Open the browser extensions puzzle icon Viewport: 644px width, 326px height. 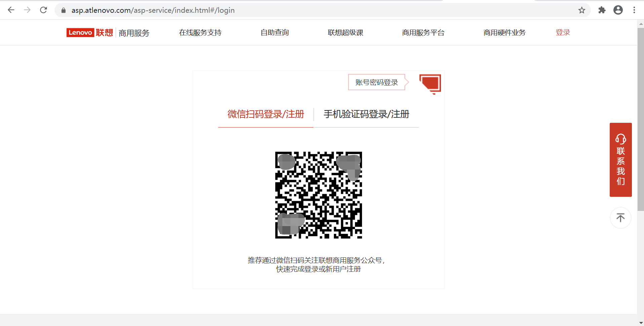coord(602,10)
